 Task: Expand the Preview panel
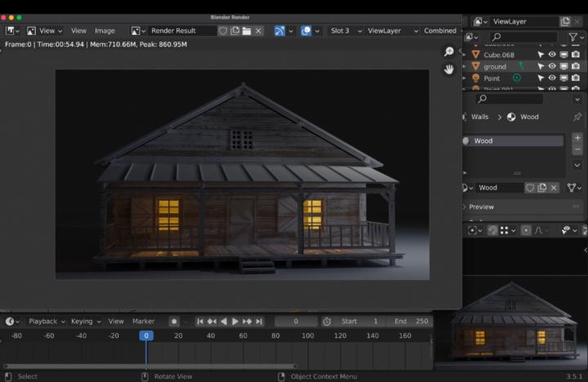click(482, 207)
